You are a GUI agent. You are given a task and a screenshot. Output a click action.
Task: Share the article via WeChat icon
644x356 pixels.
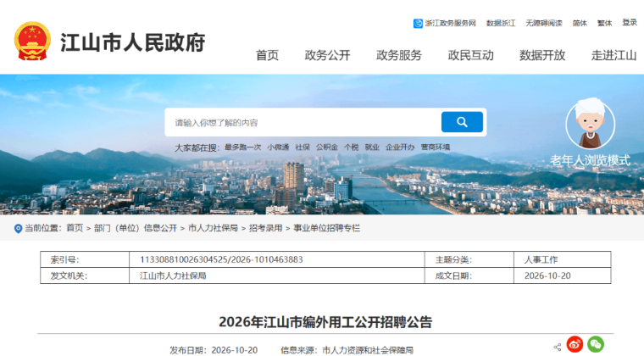pyautogui.click(x=596, y=344)
